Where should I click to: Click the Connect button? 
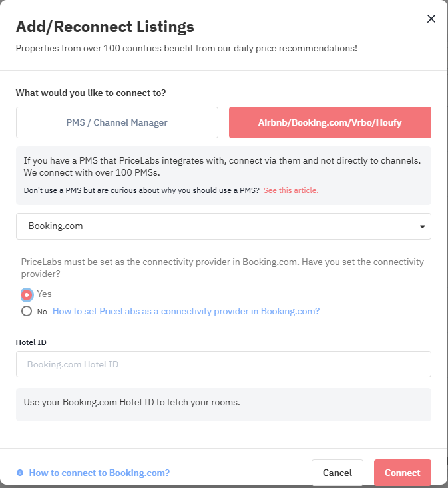[403, 473]
